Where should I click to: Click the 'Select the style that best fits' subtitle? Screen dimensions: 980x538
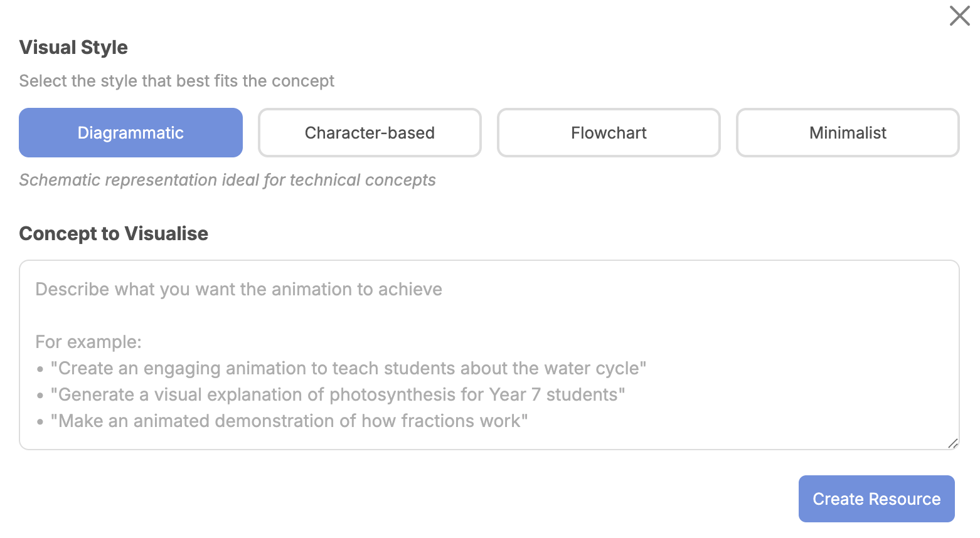[176, 81]
